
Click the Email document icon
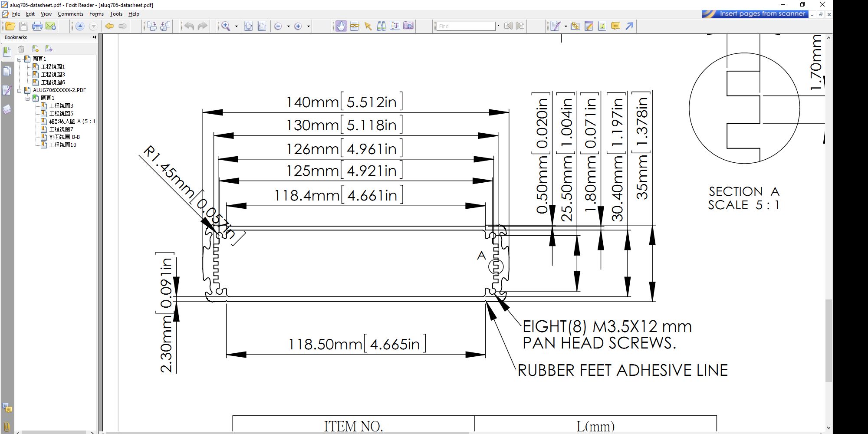pyautogui.click(x=51, y=26)
